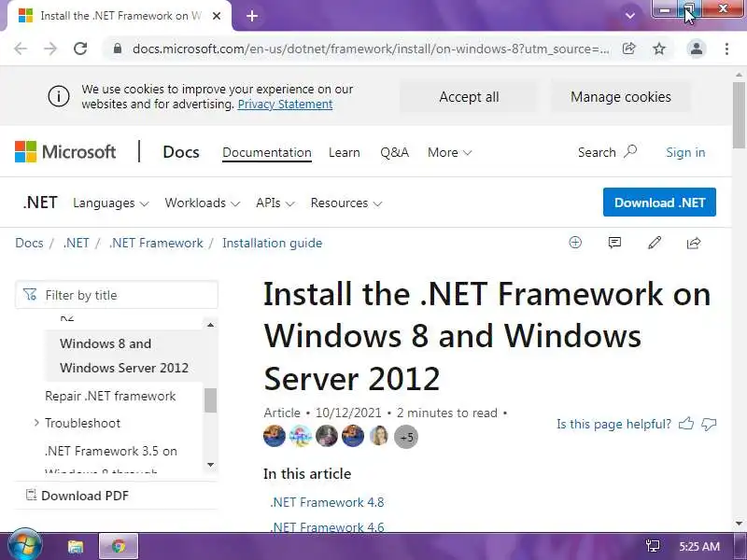Expand the Workloads dropdown
Screen dimensions: 747x560
(203, 203)
